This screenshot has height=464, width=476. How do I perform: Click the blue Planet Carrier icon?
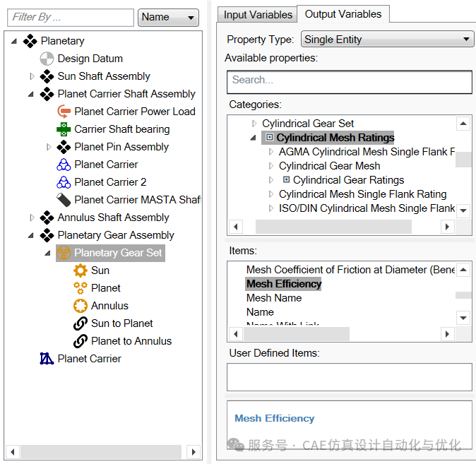tap(64, 165)
